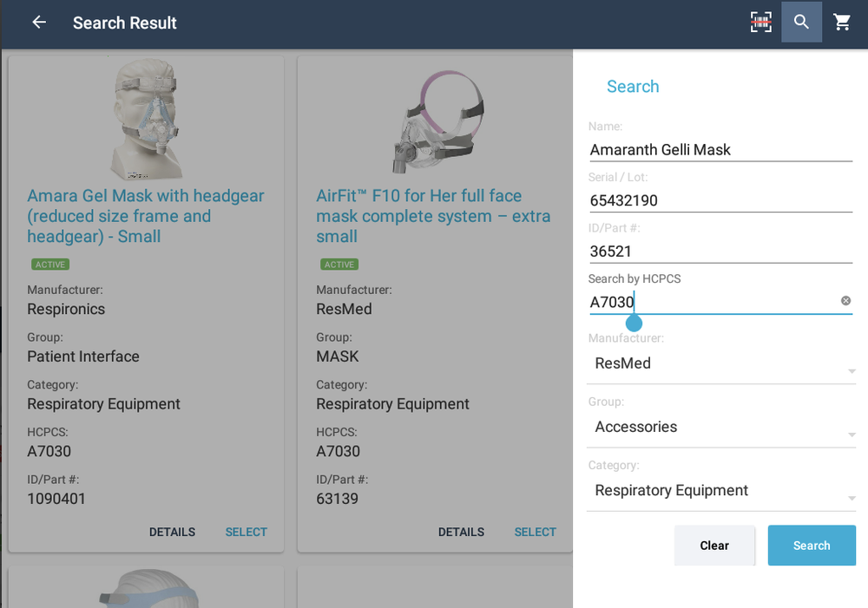868x608 pixels.
Task: Open the Category dropdown showing Respiratory Equipment
Action: (721, 490)
